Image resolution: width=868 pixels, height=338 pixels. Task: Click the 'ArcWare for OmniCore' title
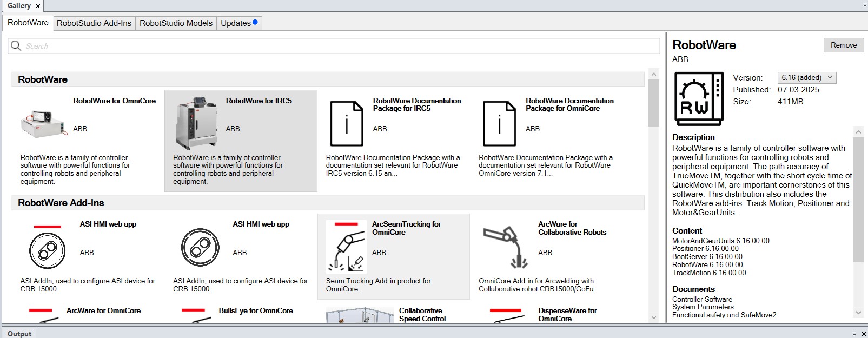[103, 310]
